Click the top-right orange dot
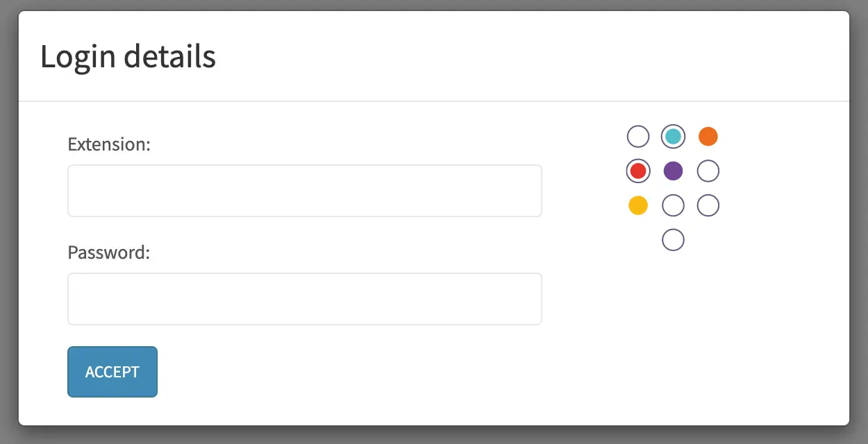This screenshot has width=868, height=444. [708, 136]
